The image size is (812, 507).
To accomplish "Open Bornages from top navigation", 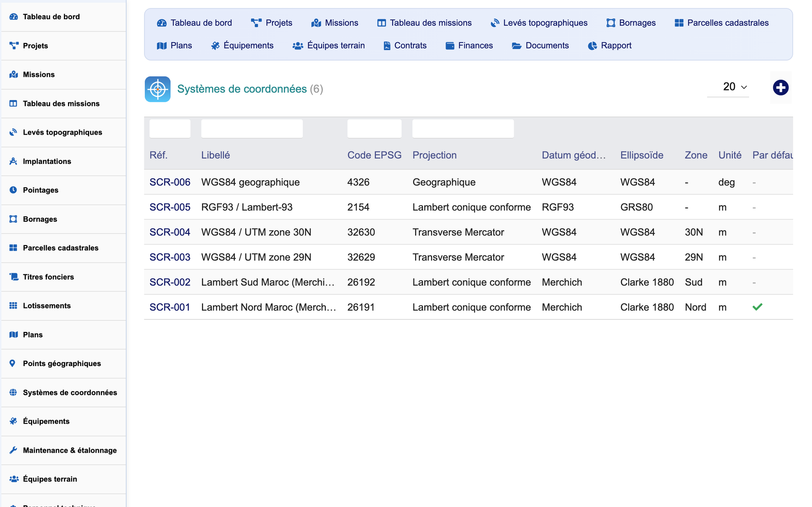I will click(x=630, y=23).
